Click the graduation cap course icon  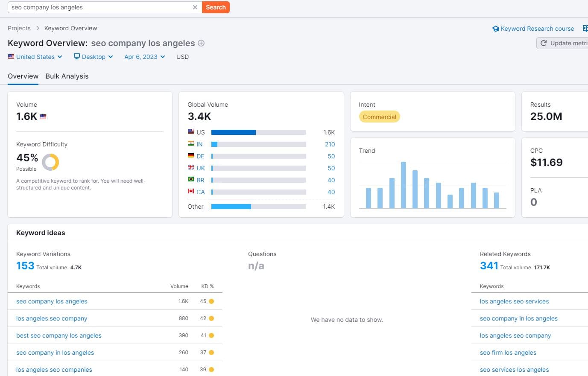pyautogui.click(x=495, y=29)
